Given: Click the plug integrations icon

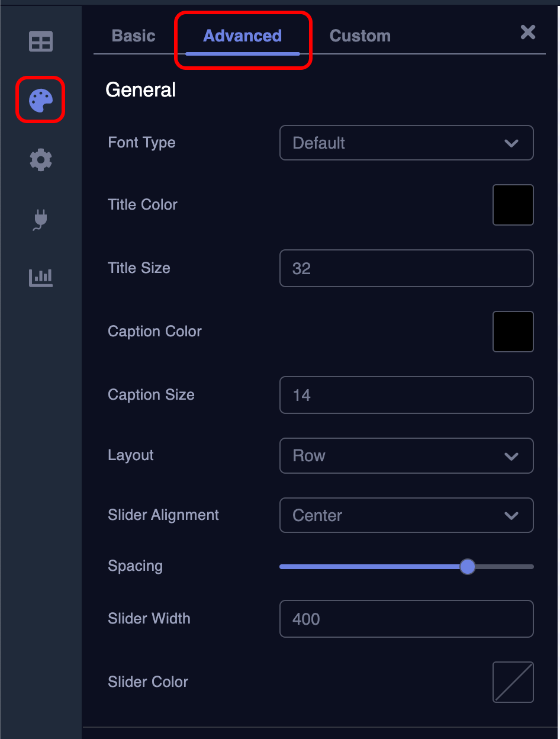Looking at the screenshot, I should [x=40, y=219].
